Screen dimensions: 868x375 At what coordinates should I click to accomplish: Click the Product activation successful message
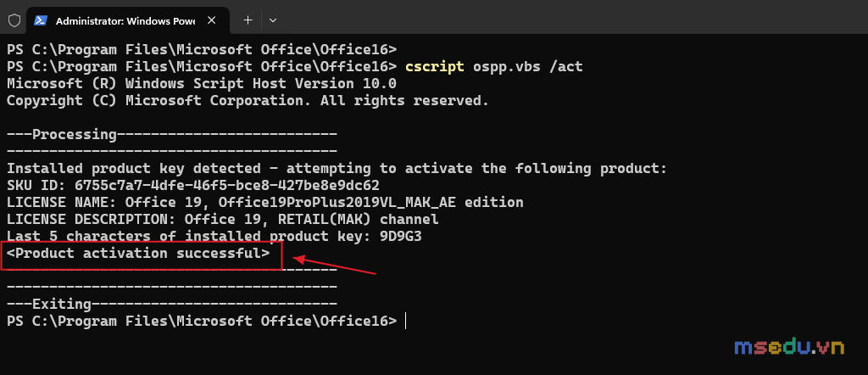[138, 254]
